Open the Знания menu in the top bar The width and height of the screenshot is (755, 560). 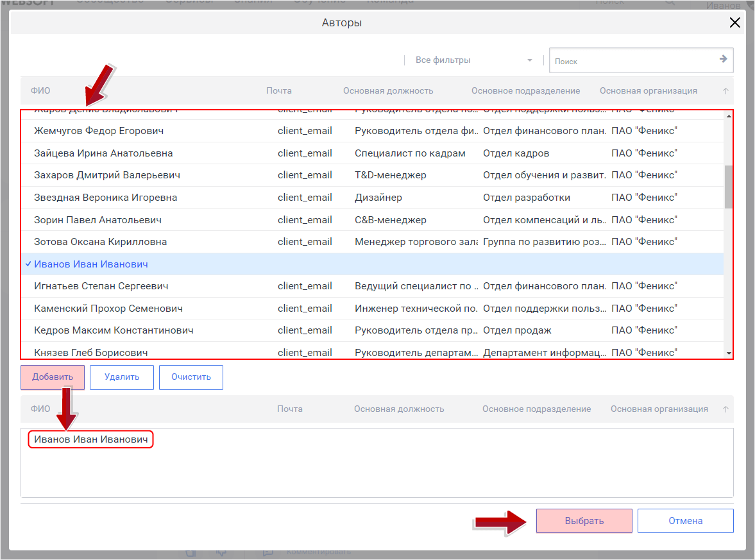[254, 2]
